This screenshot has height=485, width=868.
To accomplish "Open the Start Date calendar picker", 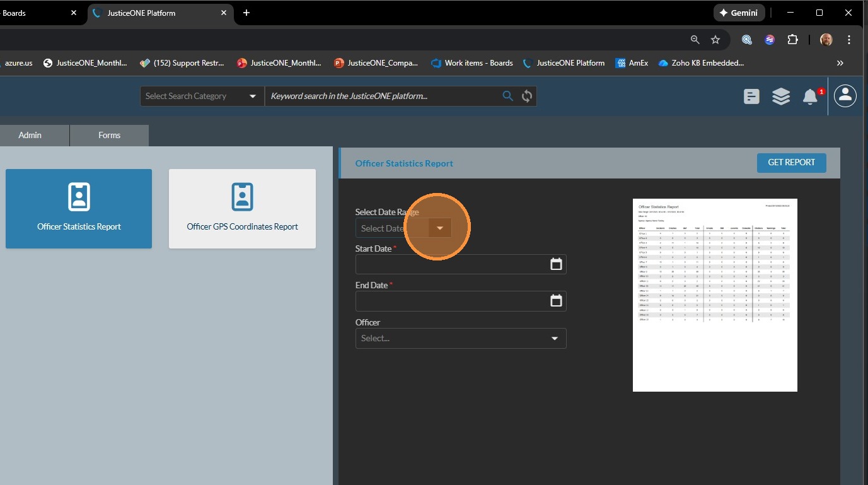I will [555, 264].
